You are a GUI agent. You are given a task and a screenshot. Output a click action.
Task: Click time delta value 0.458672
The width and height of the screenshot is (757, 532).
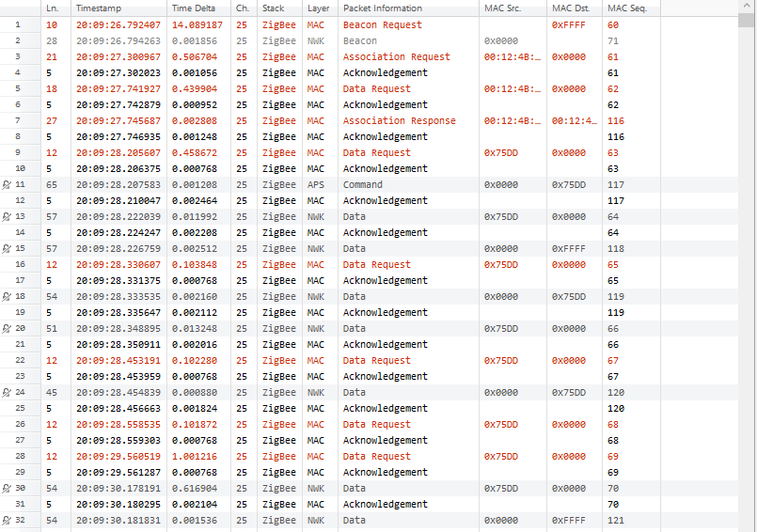tap(195, 153)
